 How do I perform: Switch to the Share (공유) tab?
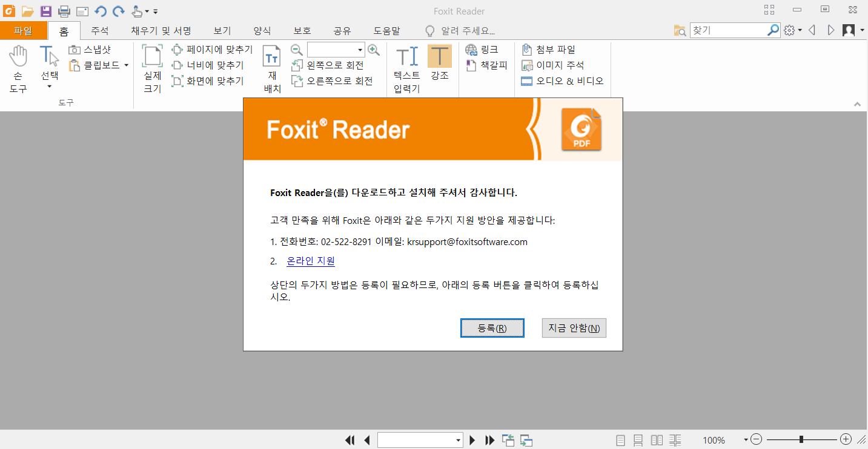coord(342,31)
